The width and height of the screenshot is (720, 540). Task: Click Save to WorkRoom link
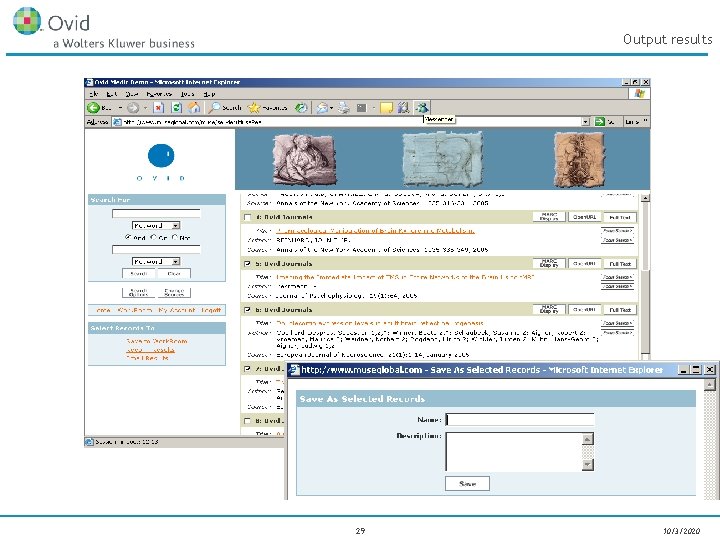click(157, 341)
